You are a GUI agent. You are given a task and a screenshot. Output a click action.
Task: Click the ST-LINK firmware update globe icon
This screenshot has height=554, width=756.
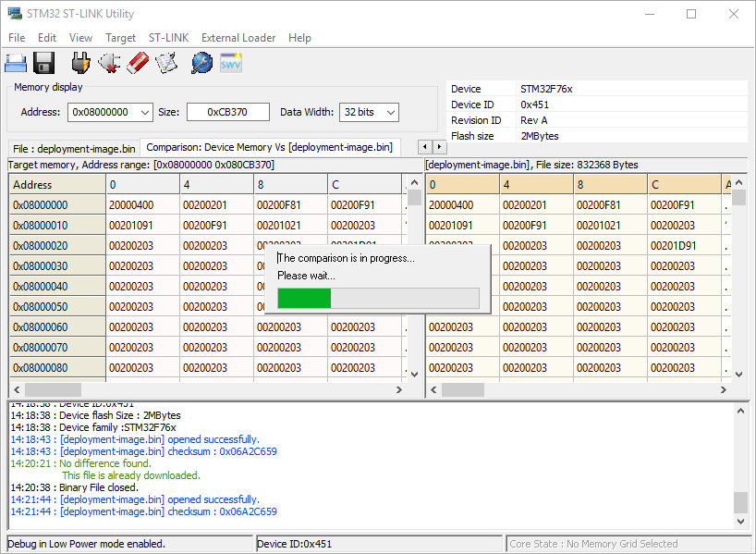click(201, 63)
